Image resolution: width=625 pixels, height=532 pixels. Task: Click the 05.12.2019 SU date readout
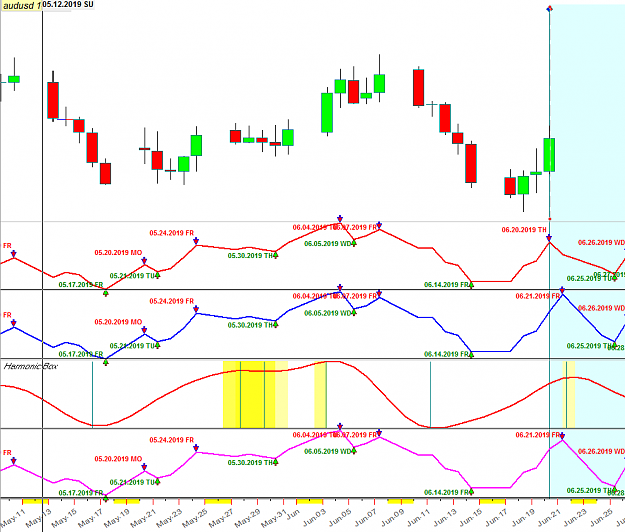(x=68, y=4)
